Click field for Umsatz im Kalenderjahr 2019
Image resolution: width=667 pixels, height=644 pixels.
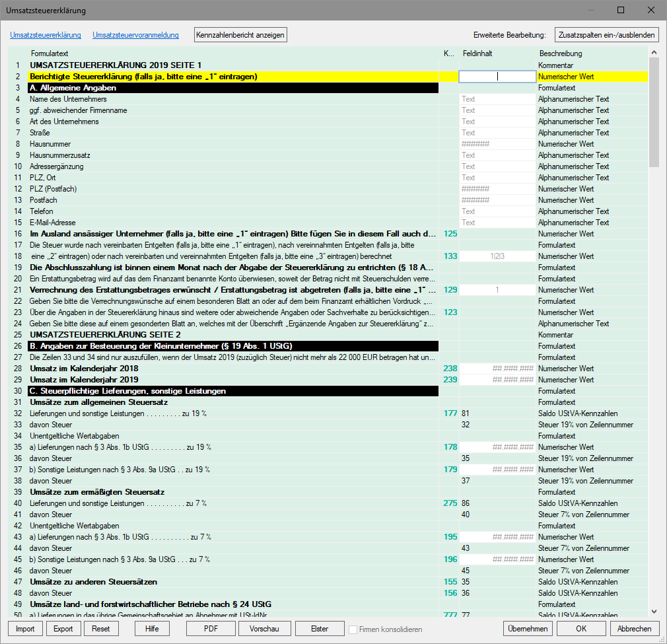(x=497, y=380)
